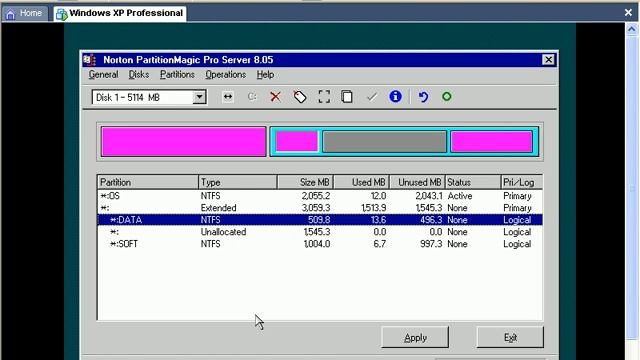Image resolution: width=640 pixels, height=360 pixels.
Task: Open the Help menu
Action: click(265, 75)
